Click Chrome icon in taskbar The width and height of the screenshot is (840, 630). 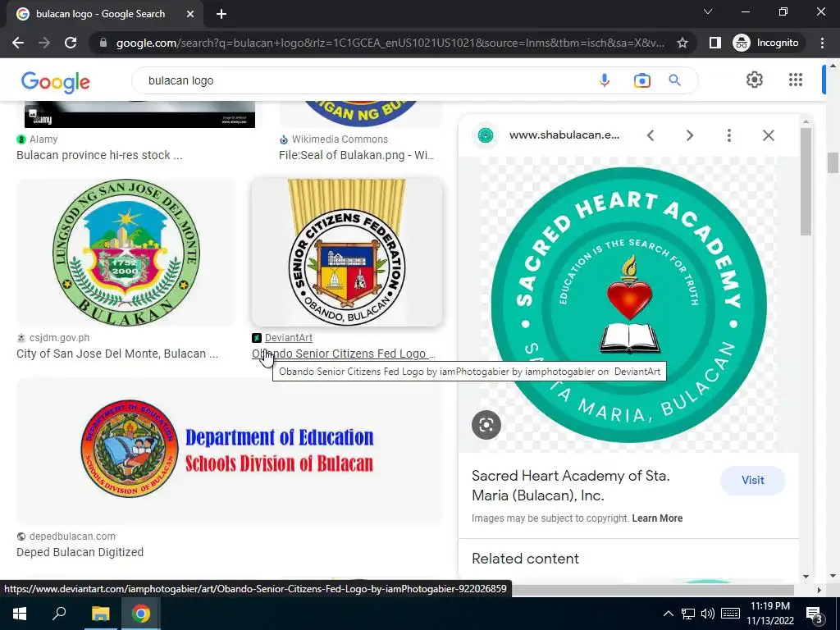click(141, 614)
